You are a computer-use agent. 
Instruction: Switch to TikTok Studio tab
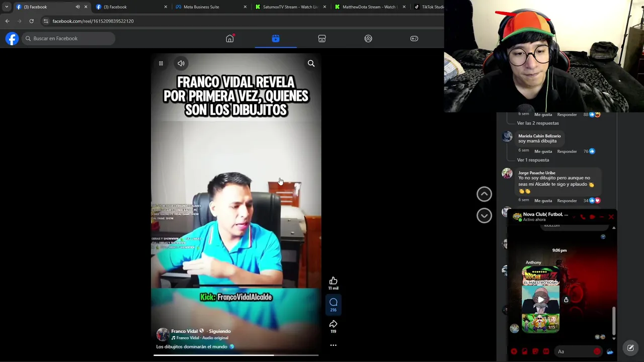pos(428,7)
